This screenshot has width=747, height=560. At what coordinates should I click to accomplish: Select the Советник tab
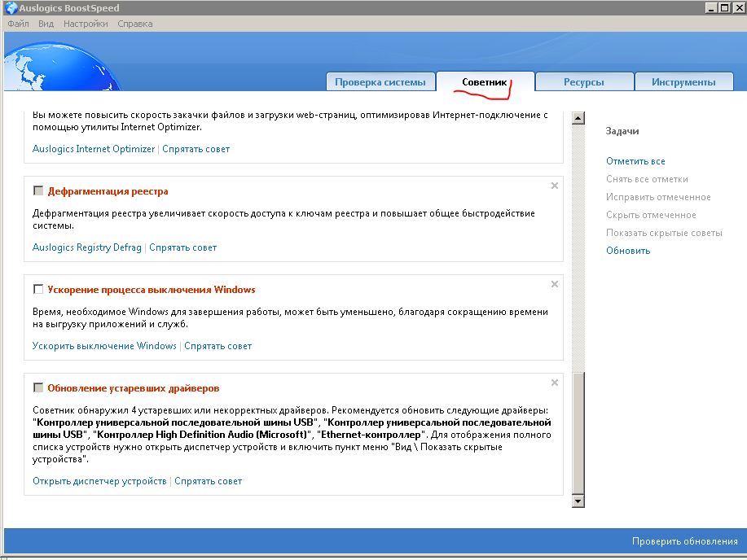485,82
